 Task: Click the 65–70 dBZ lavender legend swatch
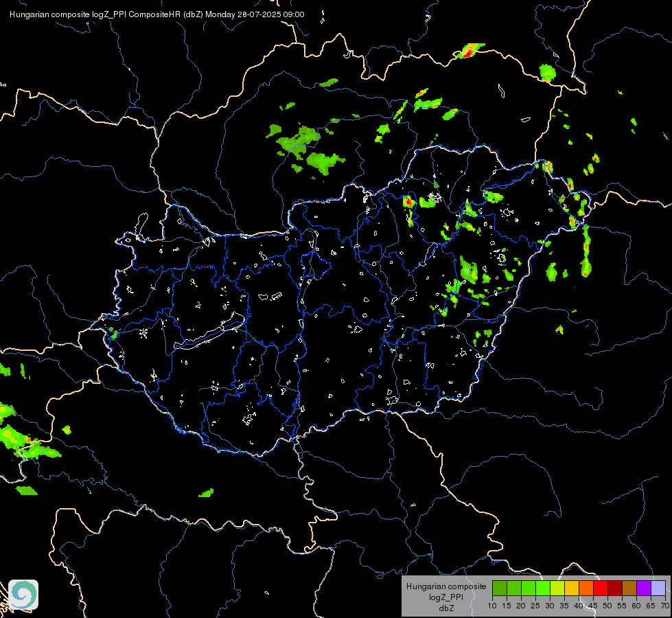(658, 588)
